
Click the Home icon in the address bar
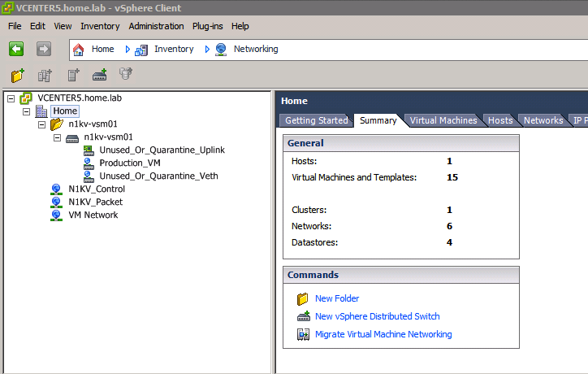(x=79, y=49)
